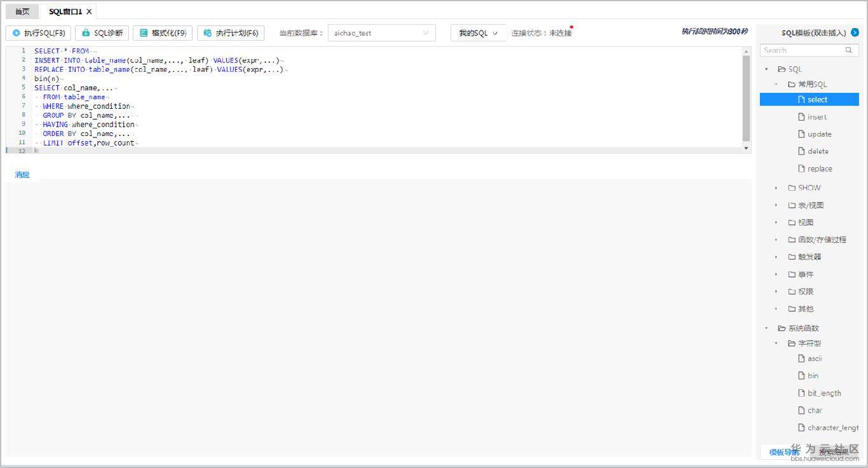Expand the 视图 folder

[776, 223]
